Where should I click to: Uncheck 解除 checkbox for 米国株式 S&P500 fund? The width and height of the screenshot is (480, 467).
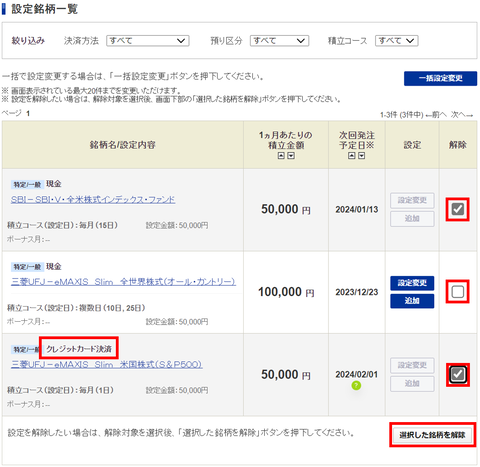click(x=458, y=374)
